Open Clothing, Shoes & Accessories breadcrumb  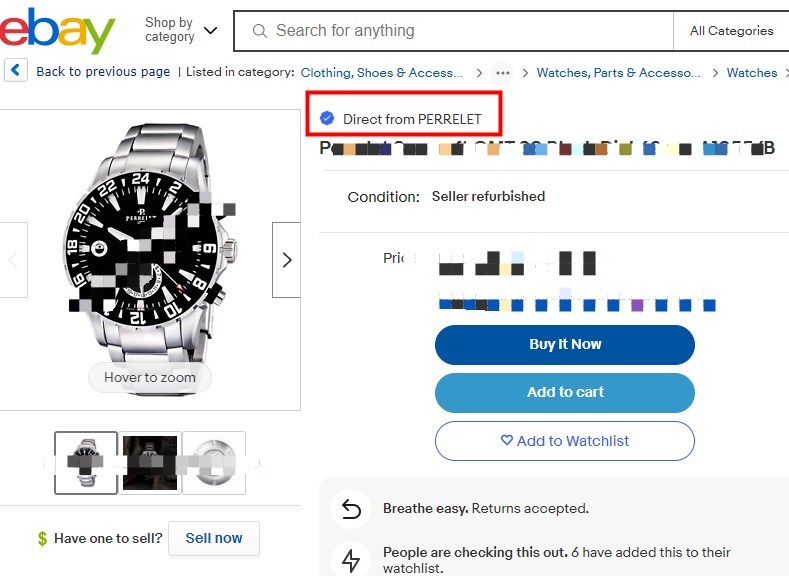point(382,73)
